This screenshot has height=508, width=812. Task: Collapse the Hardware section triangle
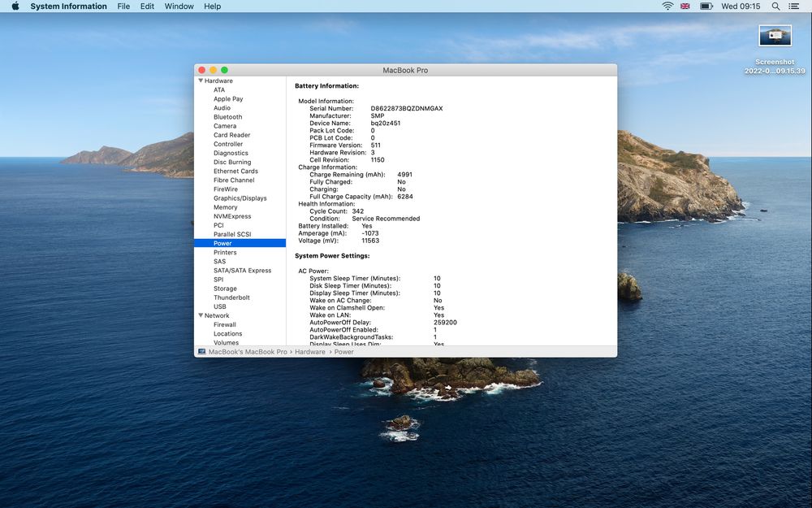(x=201, y=80)
